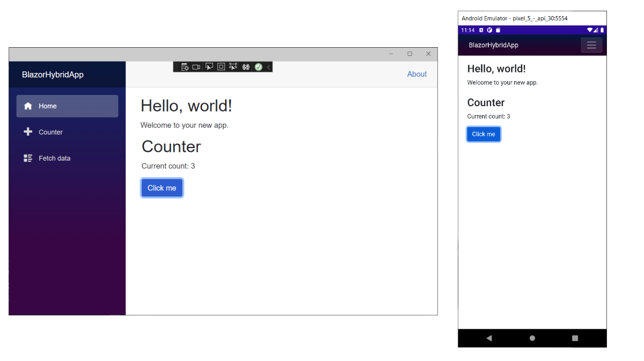This screenshot has width=644, height=361.
Task: Click the track focused element icon in debug toolbar
Action: coord(233,67)
